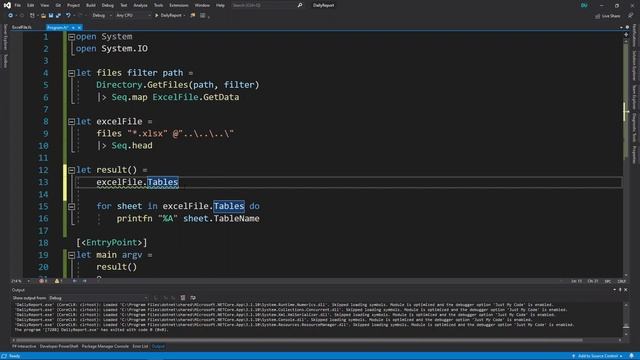Open the editor zoom level dropdown
The height and width of the screenshot is (360, 640).
click(20, 281)
